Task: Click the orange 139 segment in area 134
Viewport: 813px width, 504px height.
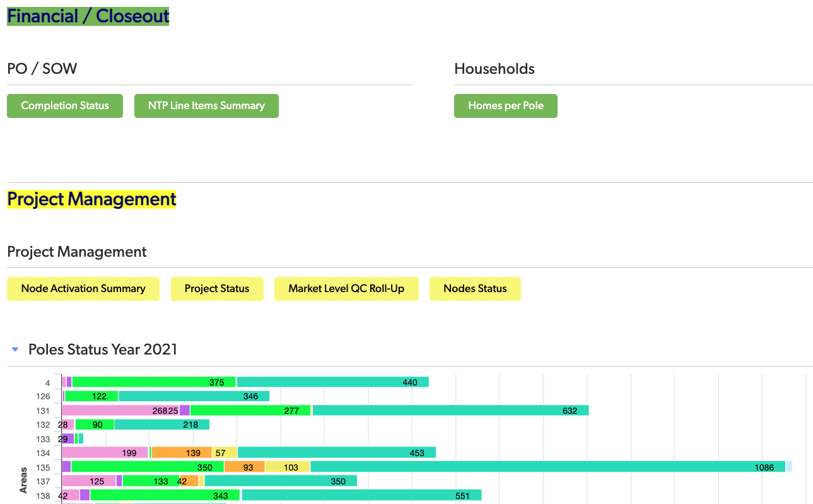Action: 182,452
